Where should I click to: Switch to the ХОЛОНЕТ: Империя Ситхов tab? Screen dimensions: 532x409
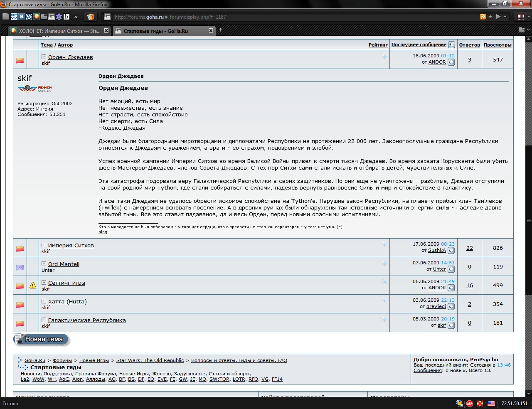coord(59,31)
